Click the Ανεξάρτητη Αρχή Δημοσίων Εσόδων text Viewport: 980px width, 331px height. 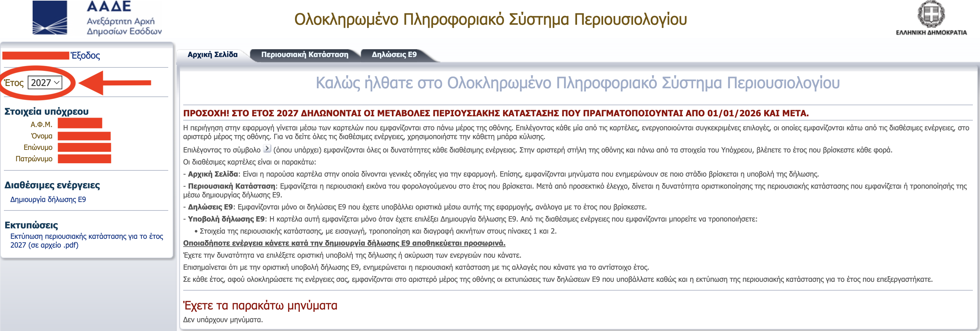pos(124,26)
